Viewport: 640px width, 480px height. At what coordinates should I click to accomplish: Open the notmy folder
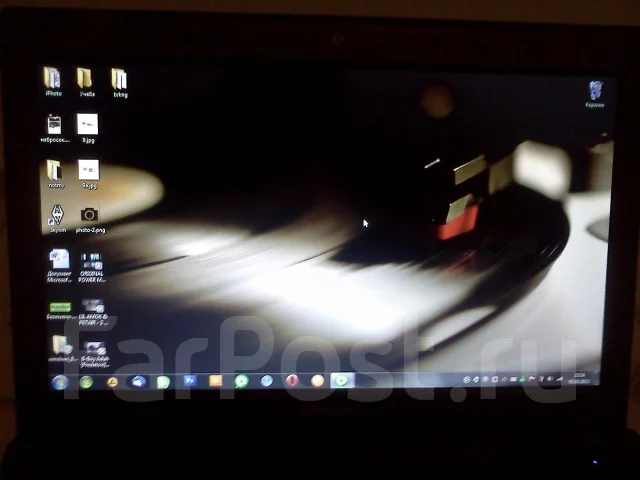pyautogui.click(x=56, y=174)
